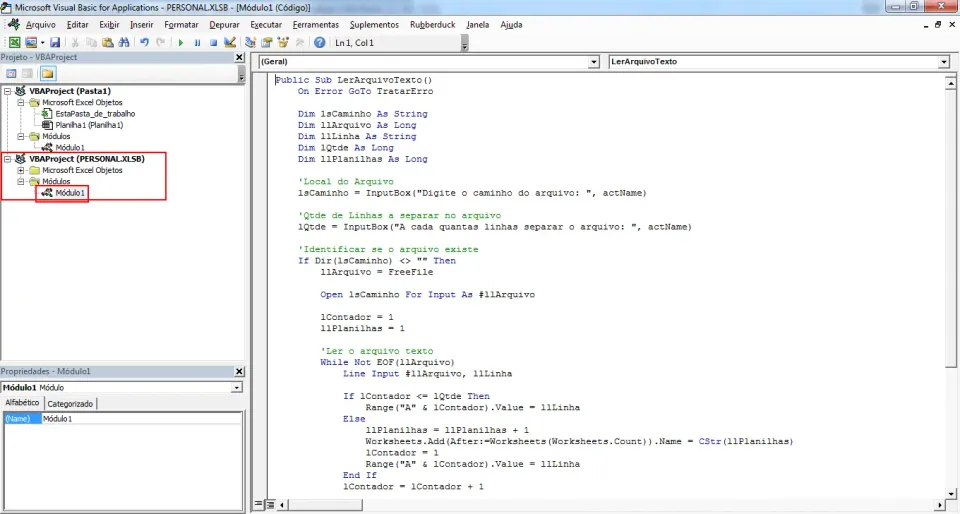Screen dimensions: 960x514
Task: Collapse Microsoft Excel Objetos under Pasta1
Action: pyautogui.click(x=21, y=103)
